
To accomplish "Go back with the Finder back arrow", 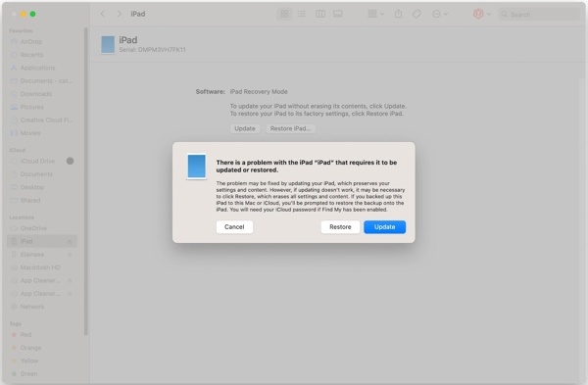I will tap(103, 14).
